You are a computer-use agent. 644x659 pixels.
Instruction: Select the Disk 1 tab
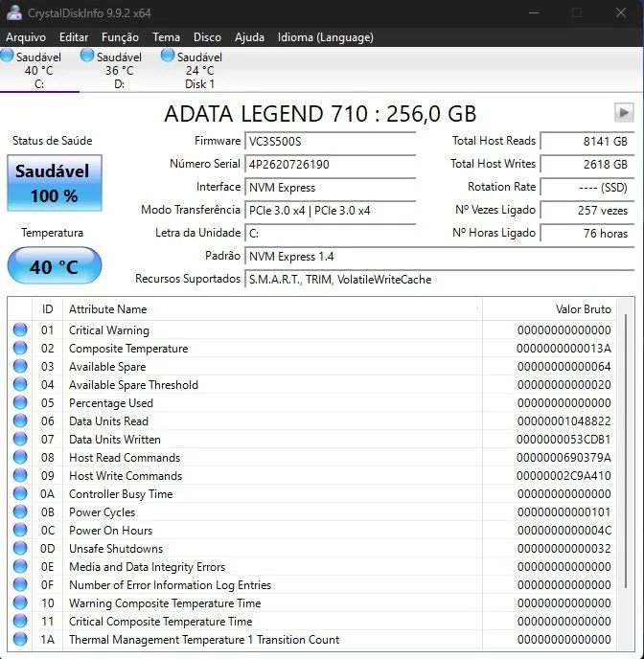click(x=199, y=70)
